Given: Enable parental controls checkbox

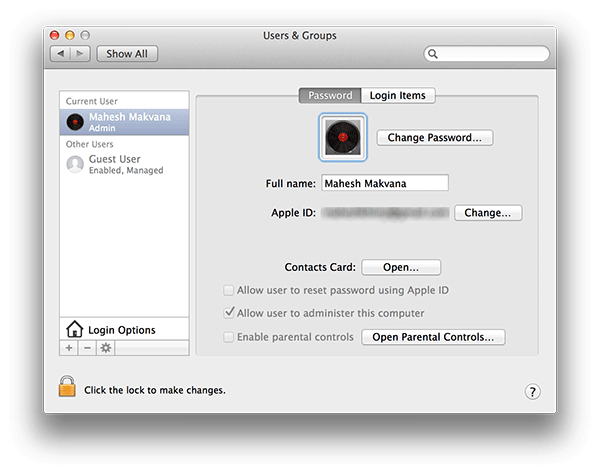Looking at the screenshot, I should 229,337.
